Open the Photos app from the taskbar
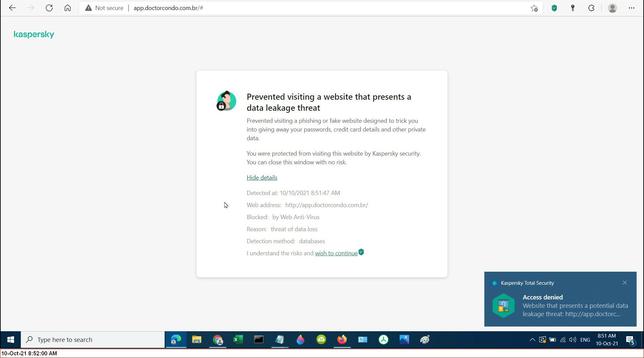Image resolution: width=644 pixels, height=358 pixels. pos(404,340)
